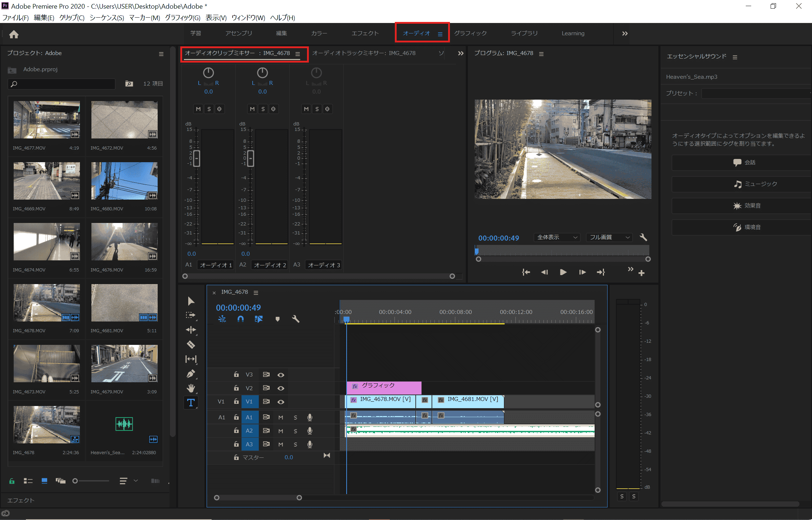This screenshot has width=812, height=520.
Task: Assign the 会話 audio type
Action: click(741, 163)
